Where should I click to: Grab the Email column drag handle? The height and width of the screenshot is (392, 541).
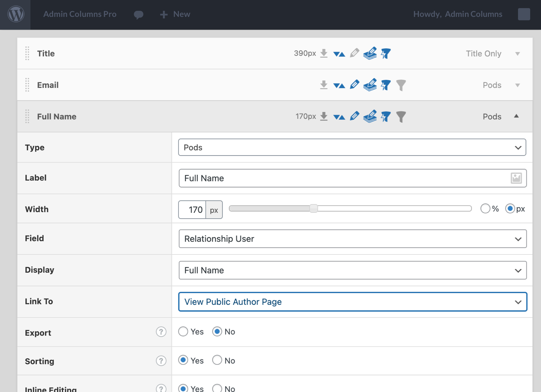pos(27,85)
